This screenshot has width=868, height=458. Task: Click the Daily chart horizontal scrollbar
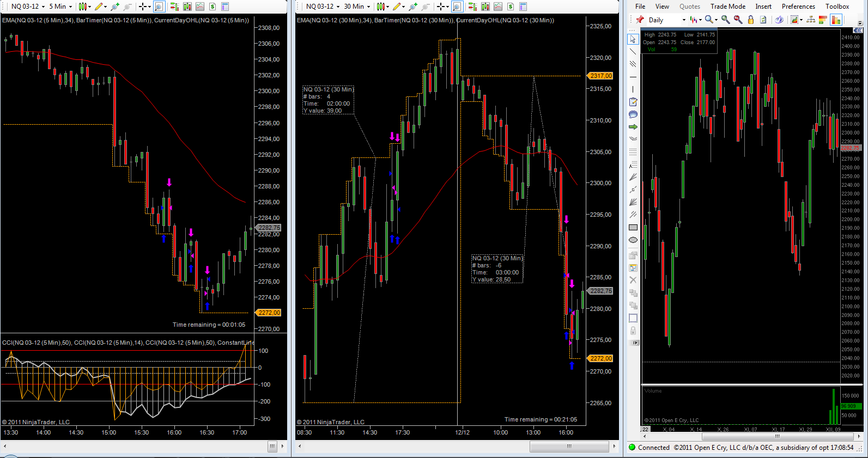point(777,437)
